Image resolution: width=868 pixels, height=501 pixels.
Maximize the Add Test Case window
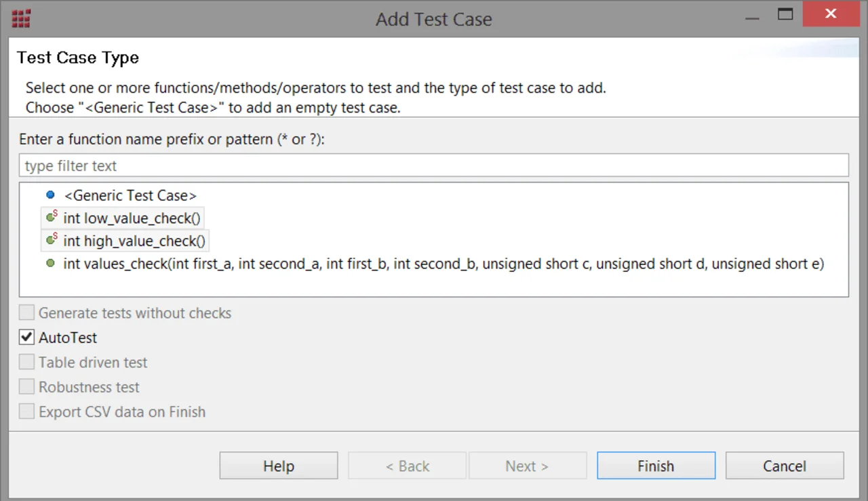coord(785,14)
